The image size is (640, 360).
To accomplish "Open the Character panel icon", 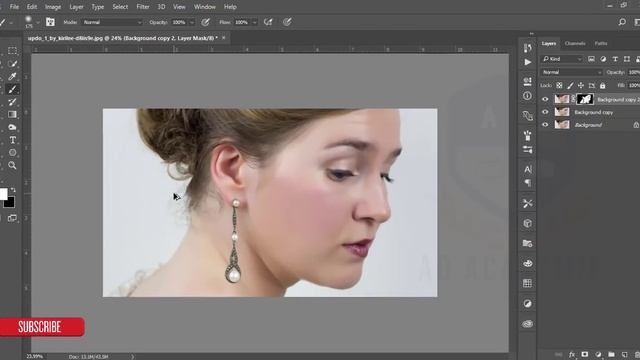I will 527,169.
